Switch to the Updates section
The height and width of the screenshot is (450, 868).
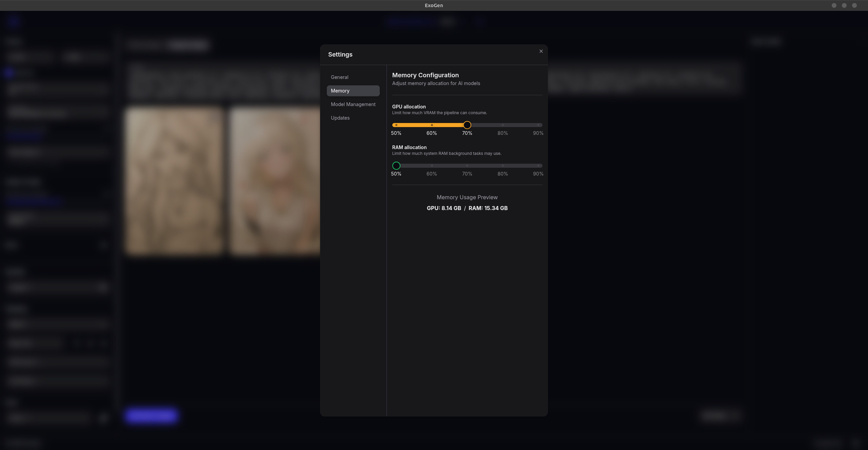click(x=340, y=118)
